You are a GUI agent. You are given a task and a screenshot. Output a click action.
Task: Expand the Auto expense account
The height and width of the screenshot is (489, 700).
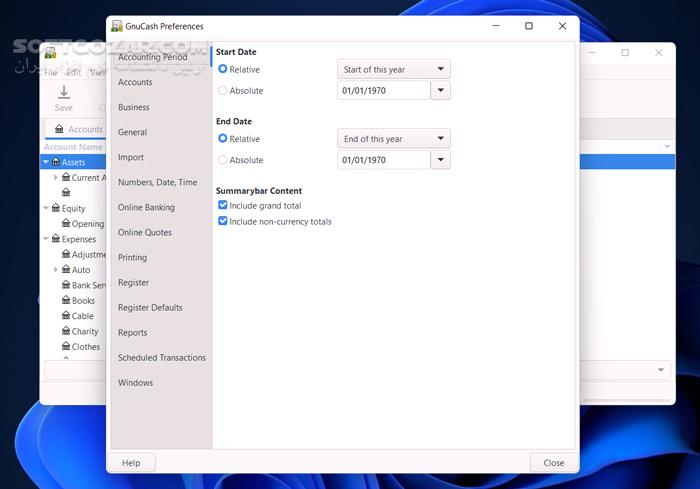56,270
